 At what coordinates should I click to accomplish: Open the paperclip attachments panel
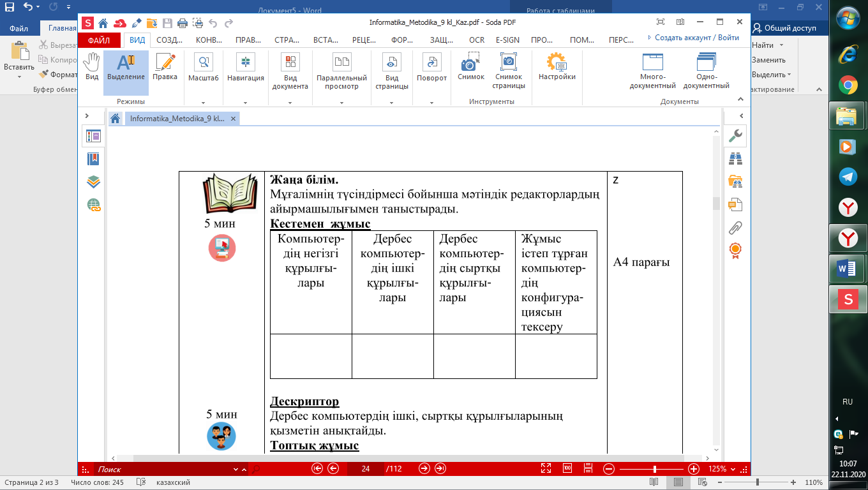736,227
